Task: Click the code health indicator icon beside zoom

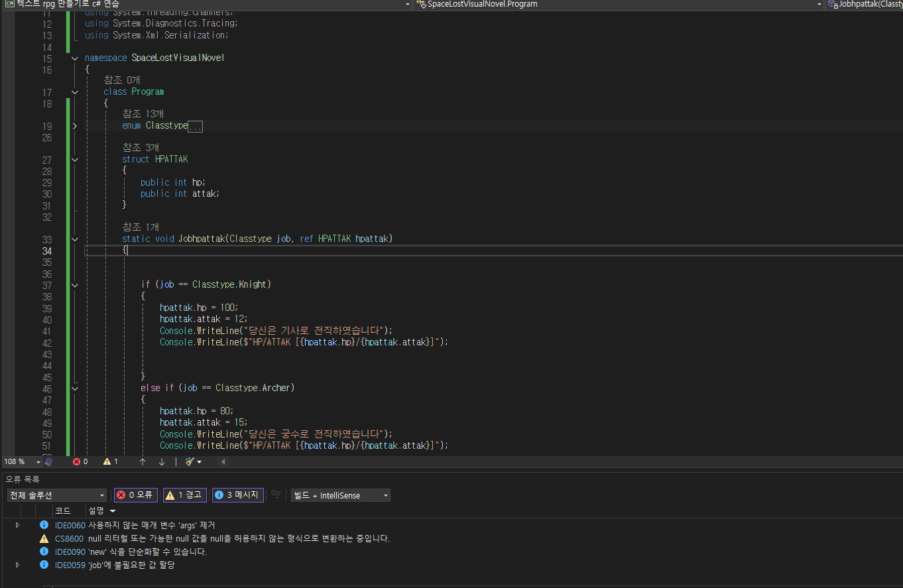Action: [x=49, y=461]
